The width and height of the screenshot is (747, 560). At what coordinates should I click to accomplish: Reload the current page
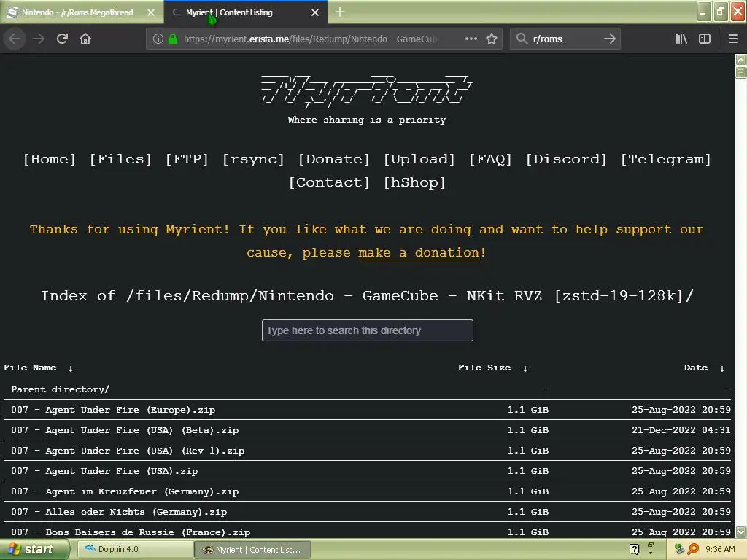point(62,39)
